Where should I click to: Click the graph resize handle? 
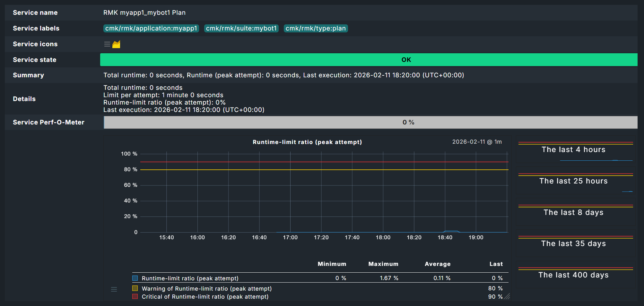tap(507, 297)
